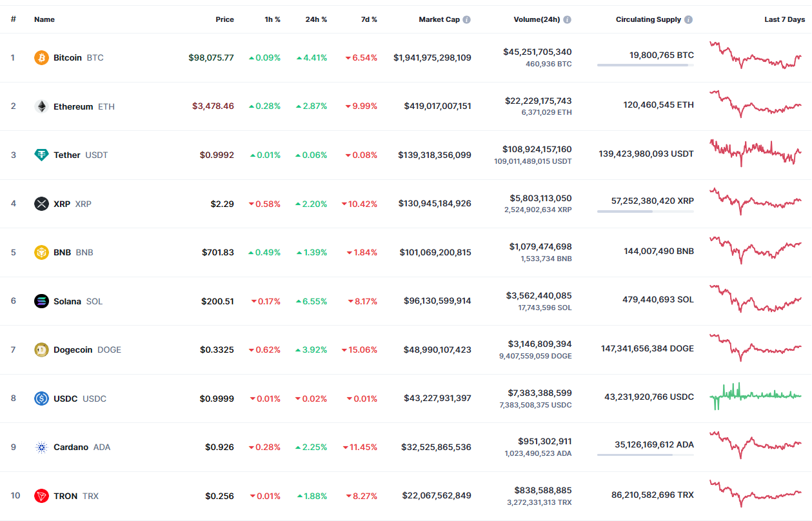
Task: Open TRON's last 7 days sparkline chart
Action: coord(755,493)
